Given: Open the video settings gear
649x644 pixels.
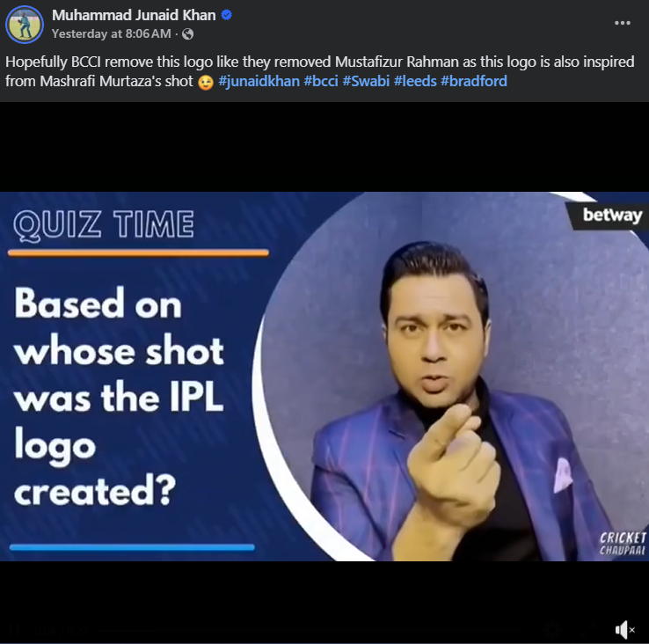Looking at the screenshot, I should [x=552, y=630].
